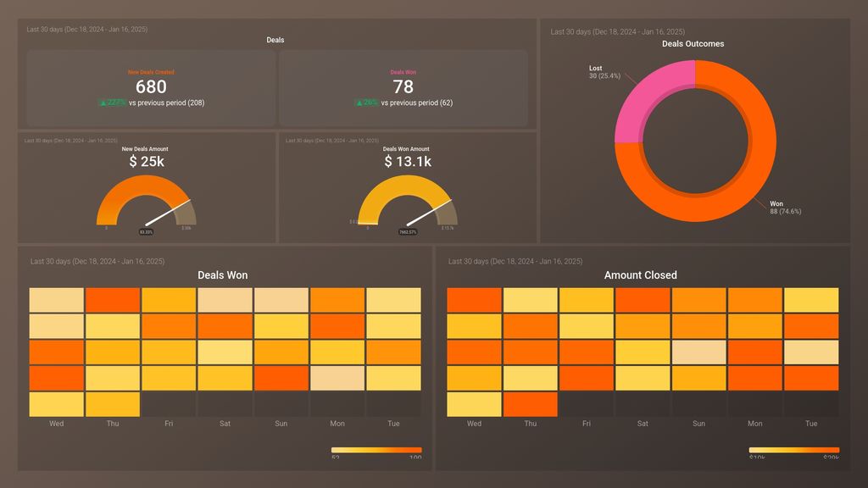Click the 83.33% gauge percentage badge
This screenshot has width=868, height=488.
tap(146, 232)
